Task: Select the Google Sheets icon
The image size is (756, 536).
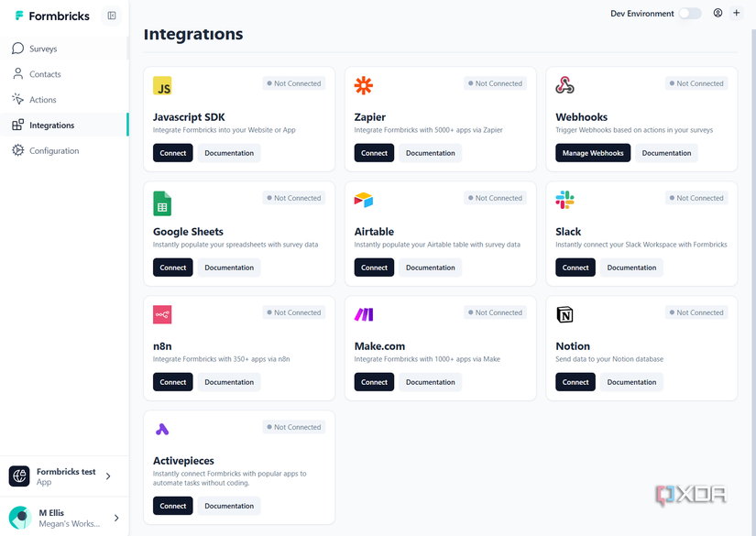Action: tap(163, 199)
